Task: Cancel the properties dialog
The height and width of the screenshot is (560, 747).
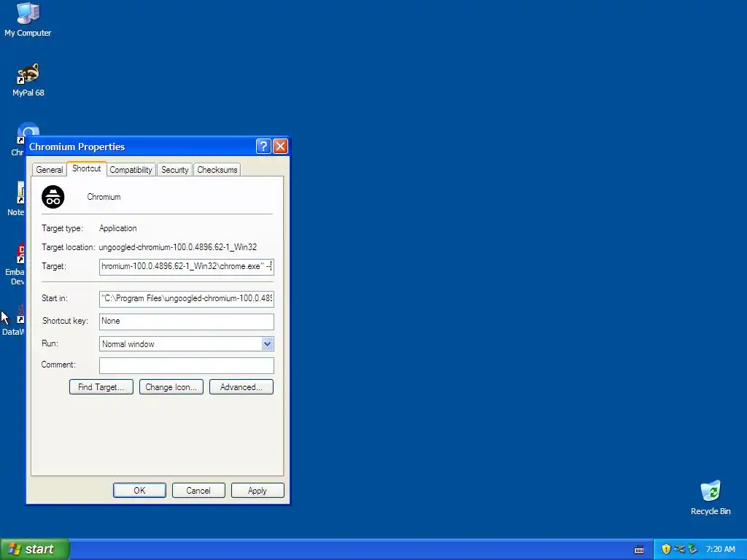Action: (198, 491)
